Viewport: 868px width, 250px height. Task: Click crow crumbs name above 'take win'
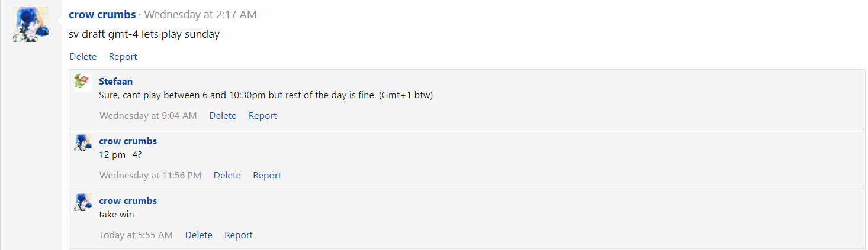click(x=128, y=201)
